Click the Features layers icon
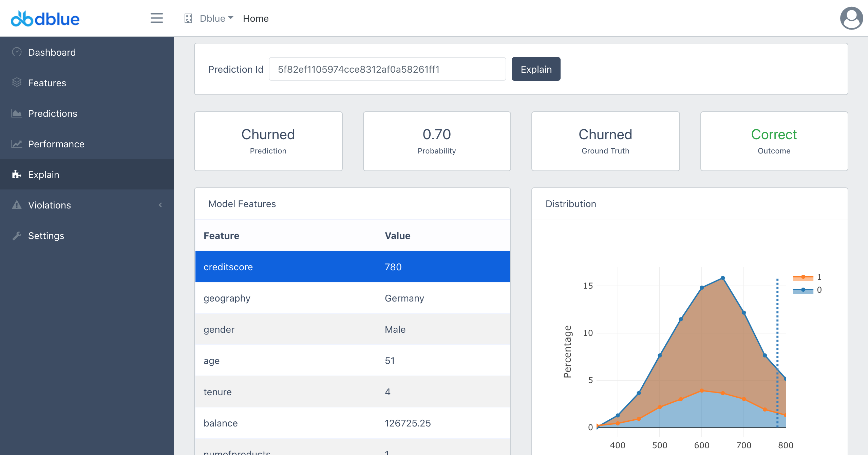Image resolution: width=868 pixels, height=455 pixels. point(17,83)
